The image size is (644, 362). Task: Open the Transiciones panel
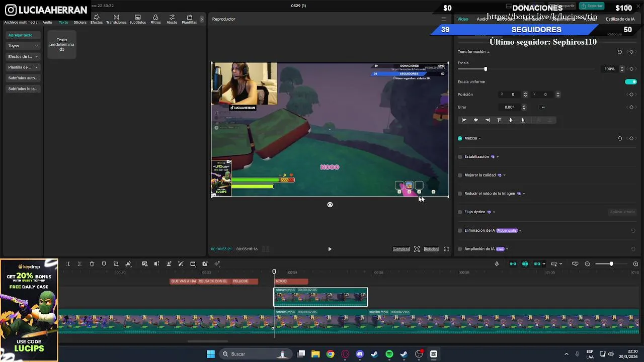(116, 20)
